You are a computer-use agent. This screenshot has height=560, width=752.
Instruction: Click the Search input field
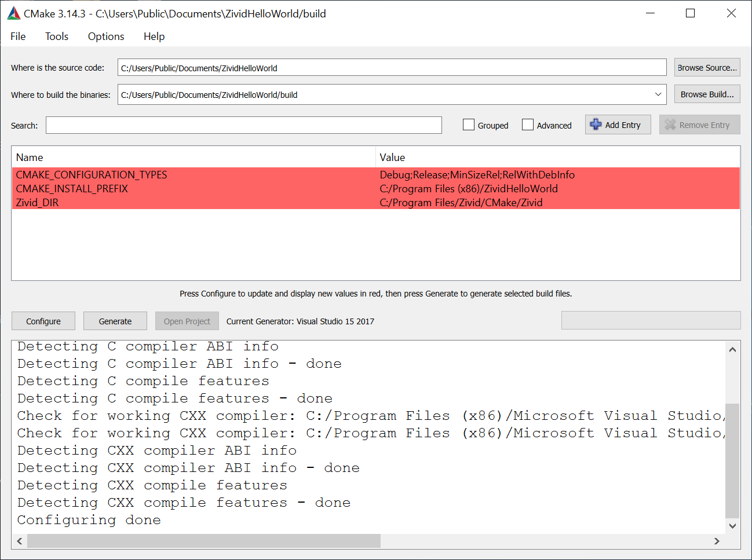[244, 125]
